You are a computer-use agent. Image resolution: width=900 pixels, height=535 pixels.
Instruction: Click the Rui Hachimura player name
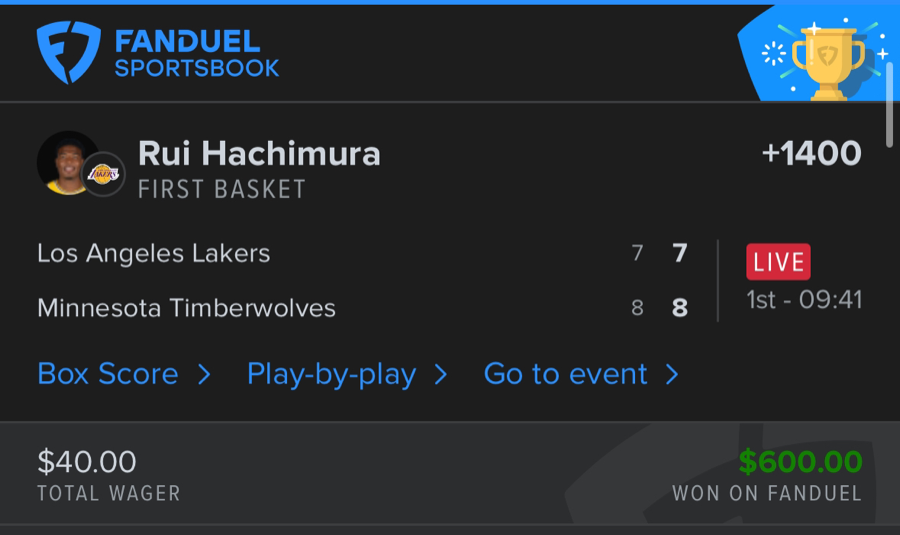coord(259,153)
